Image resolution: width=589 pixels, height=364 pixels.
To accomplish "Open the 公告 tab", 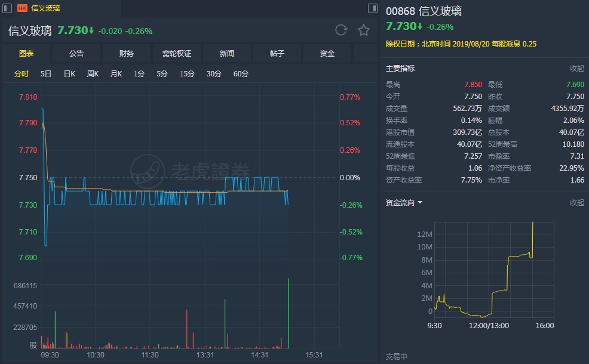I will tap(76, 53).
